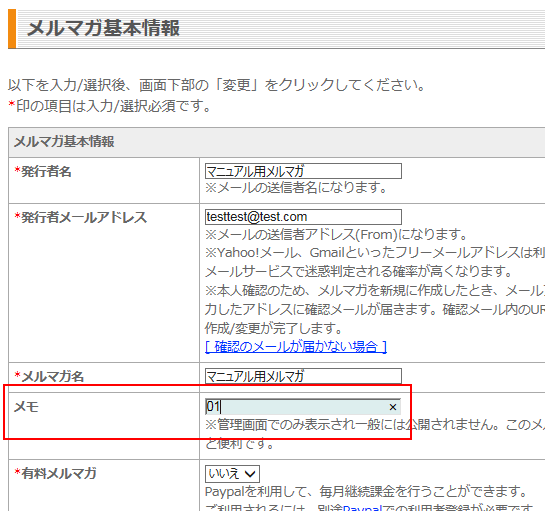Screen dimensions: 545x511
Task: Clear memo field with the X icon
Action: [x=393, y=407]
